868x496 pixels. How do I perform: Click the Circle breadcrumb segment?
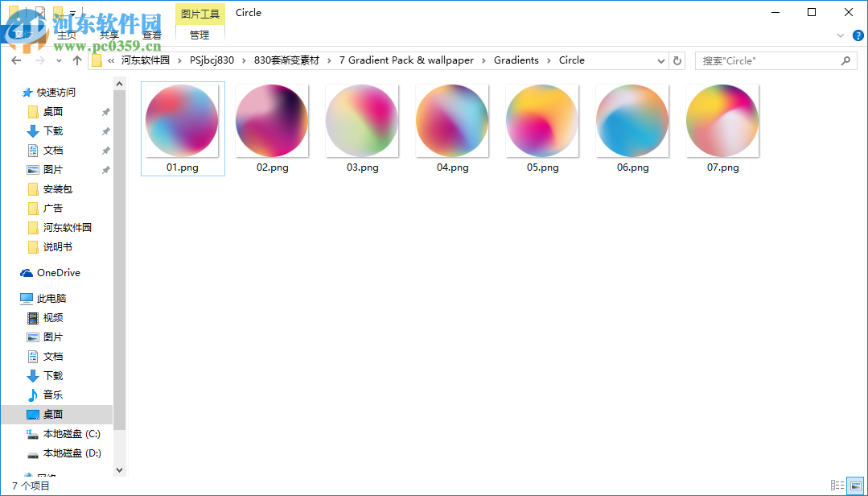click(572, 60)
